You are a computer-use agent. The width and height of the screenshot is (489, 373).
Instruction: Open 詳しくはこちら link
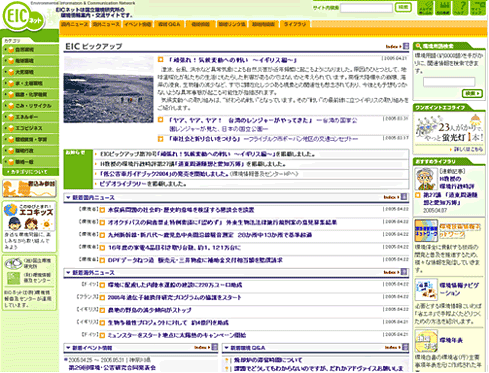tap(468, 149)
